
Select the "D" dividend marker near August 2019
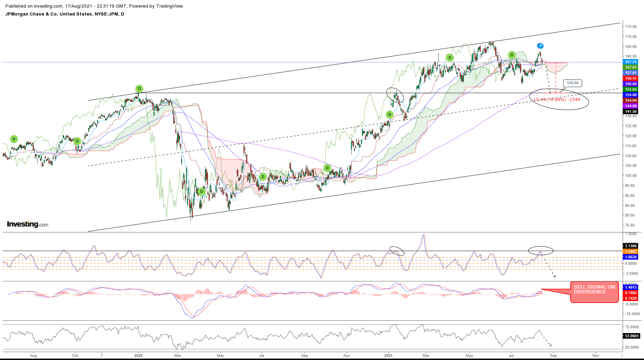[x=13, y=139]
